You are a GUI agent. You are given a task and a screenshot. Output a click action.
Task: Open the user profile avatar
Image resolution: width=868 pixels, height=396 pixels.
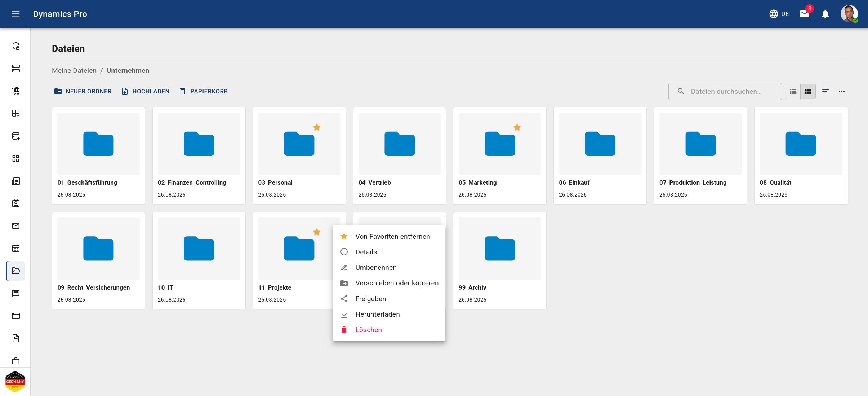(849, 14)
